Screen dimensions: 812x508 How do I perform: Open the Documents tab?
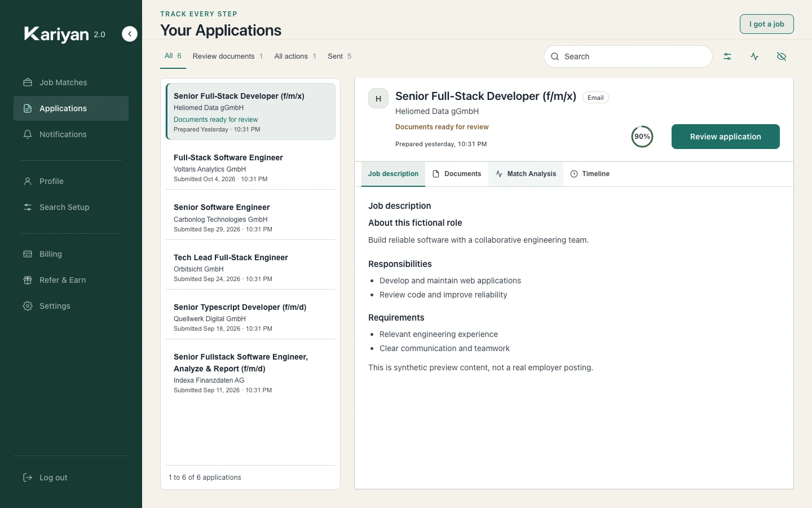457,174
